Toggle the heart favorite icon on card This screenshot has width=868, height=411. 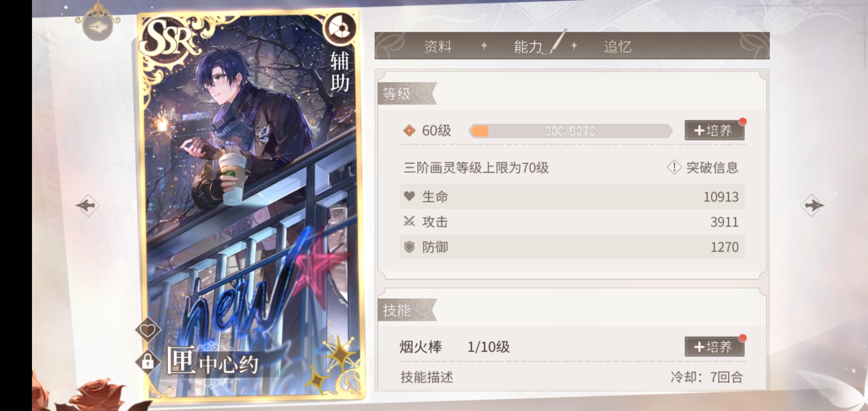148,330
